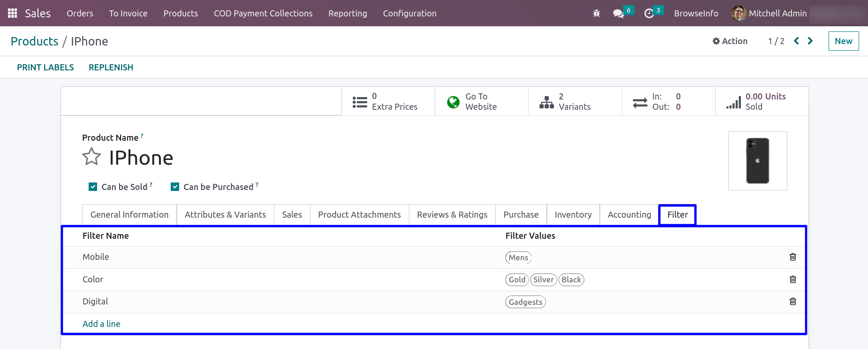Open 0.00 Units Sold stat button
This screenshot has width=868, height=349.
pyautogui.click(x=762, y=101)
